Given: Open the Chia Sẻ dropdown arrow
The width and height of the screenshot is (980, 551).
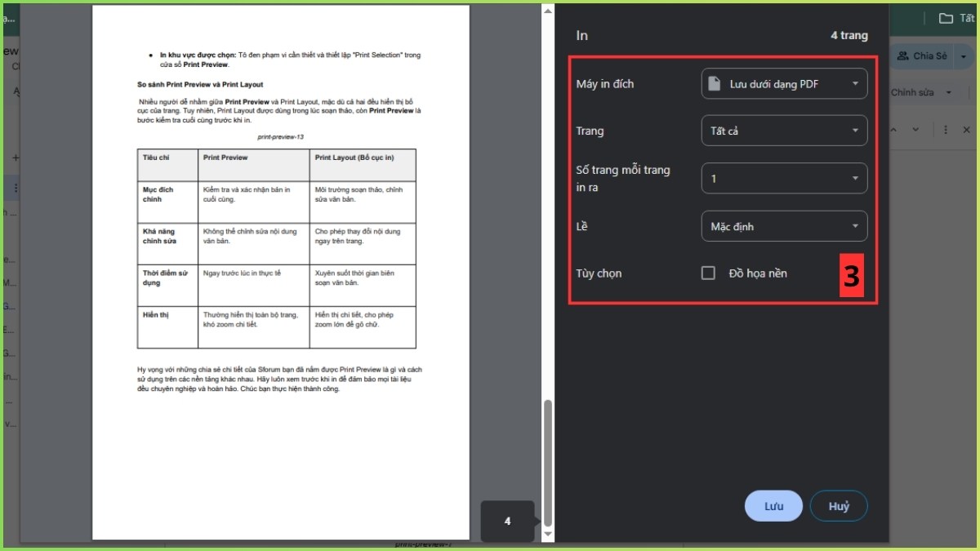Looking at the screenshot, I should click(964, 56).
